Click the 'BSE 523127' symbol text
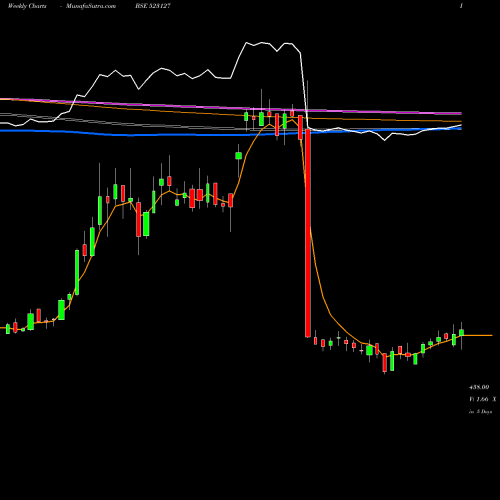Screen dimensions: 500x500 point(153,6)
